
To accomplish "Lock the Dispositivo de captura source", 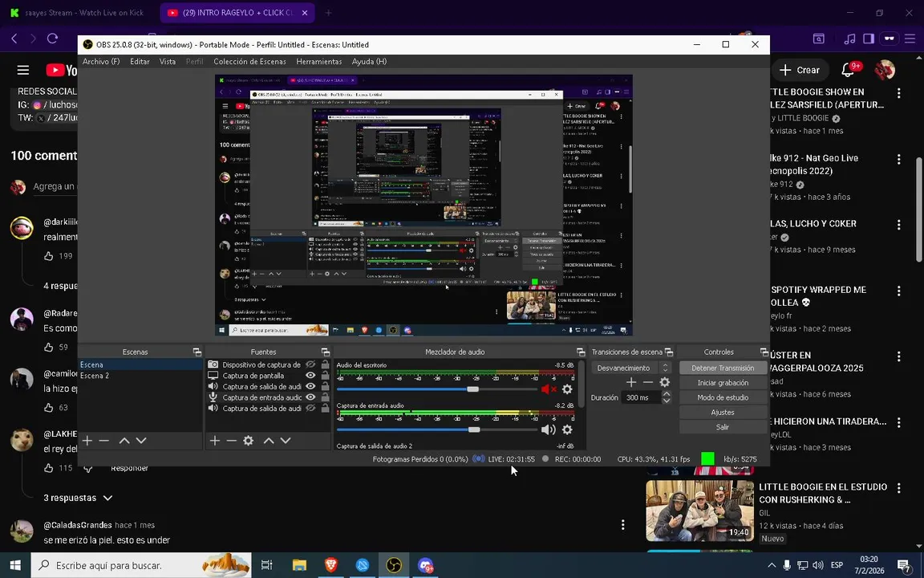I will [326, 364].
